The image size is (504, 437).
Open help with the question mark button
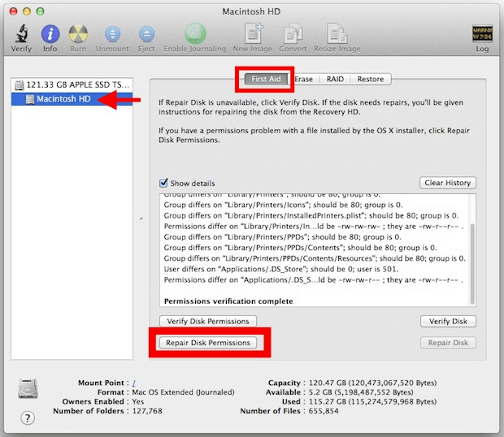click(28, 418)
